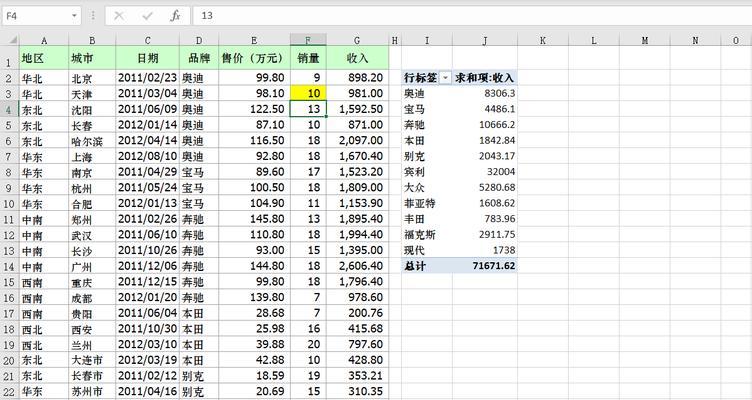
Task: Click the pivot grand total 71671.62
Action: coord(494,266)
